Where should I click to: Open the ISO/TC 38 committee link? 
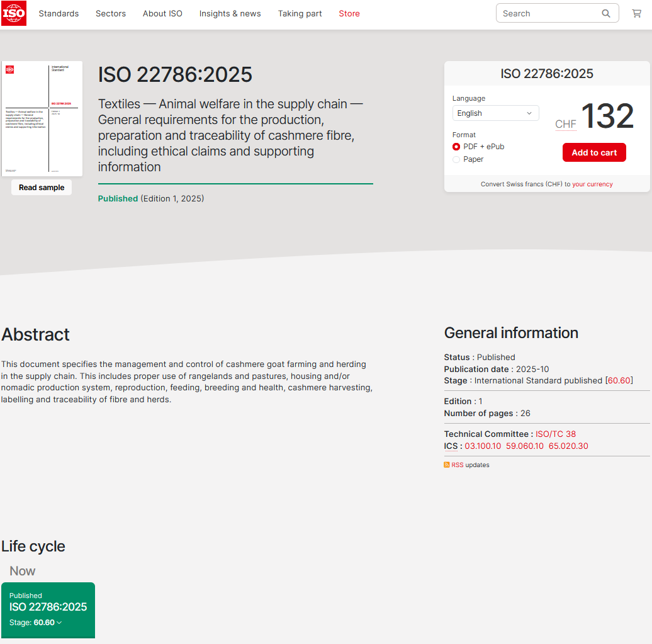pos(555,434)
